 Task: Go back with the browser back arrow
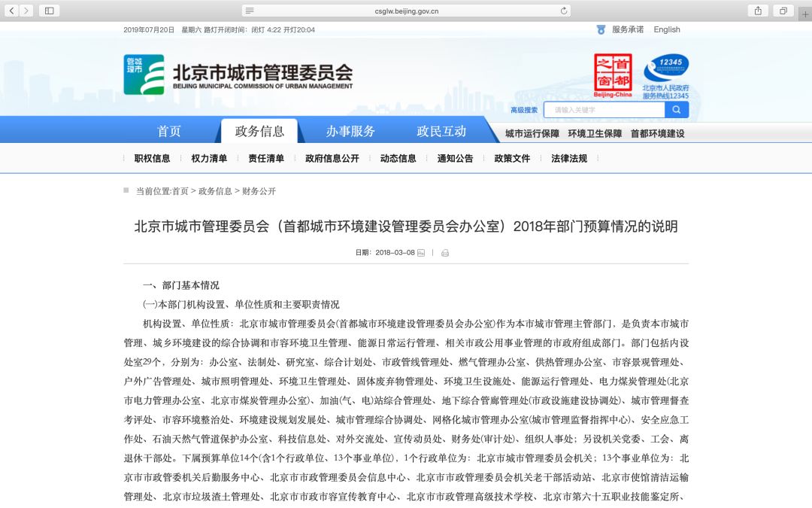(12, 11)
